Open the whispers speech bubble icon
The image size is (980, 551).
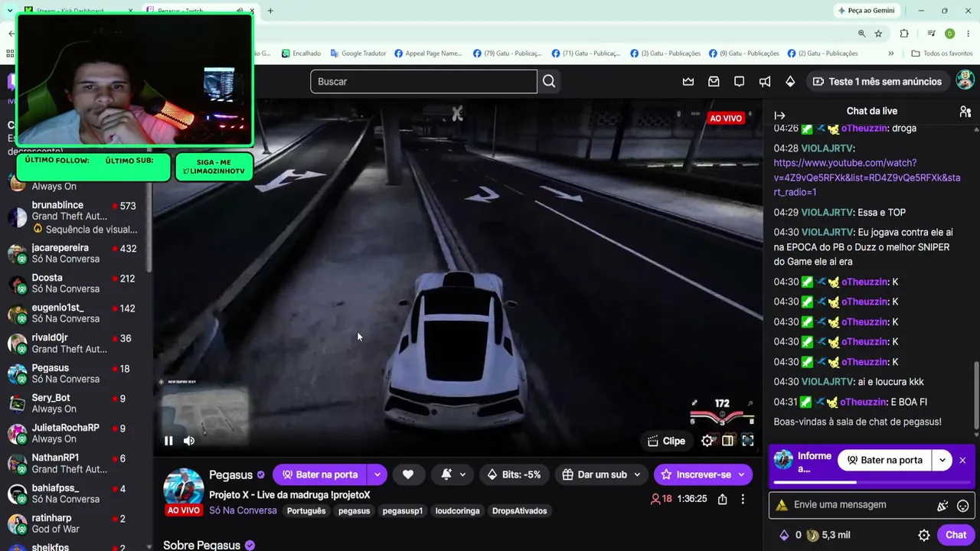point(739,81)
